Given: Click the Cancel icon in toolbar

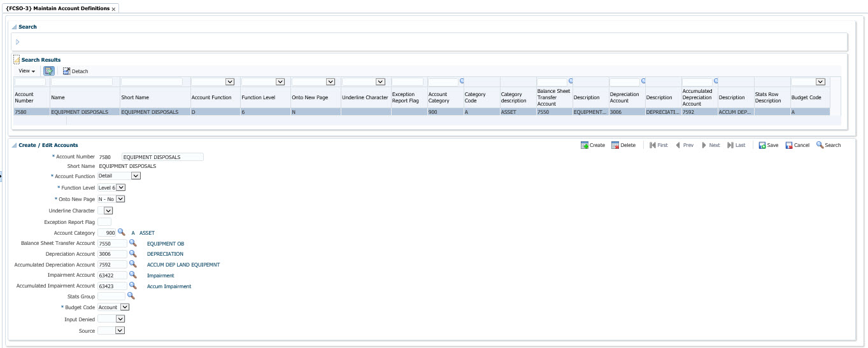Looking at the screenshot, I should pyautogui.click(x=789, y=145).
